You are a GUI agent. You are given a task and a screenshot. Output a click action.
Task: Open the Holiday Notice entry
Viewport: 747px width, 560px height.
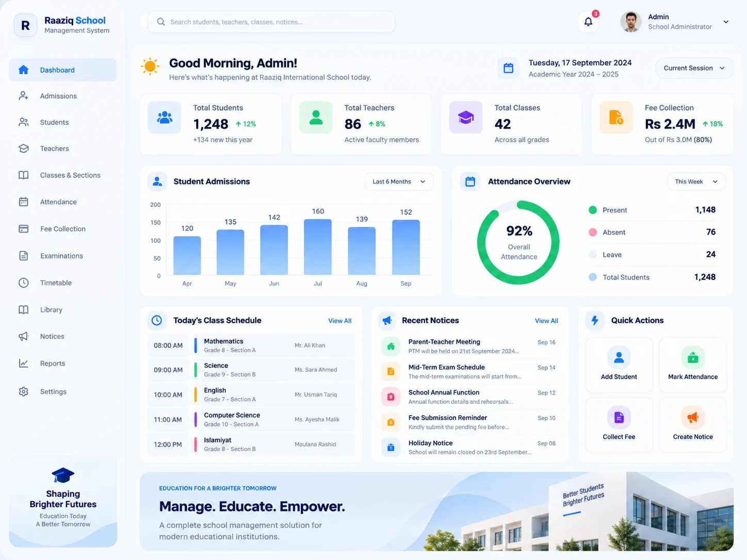(469, 447)
